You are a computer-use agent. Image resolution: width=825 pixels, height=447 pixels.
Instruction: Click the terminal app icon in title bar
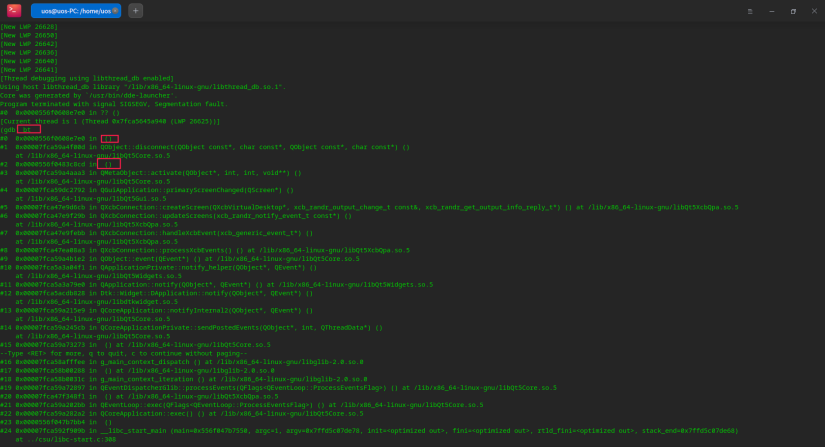point(14,10)
